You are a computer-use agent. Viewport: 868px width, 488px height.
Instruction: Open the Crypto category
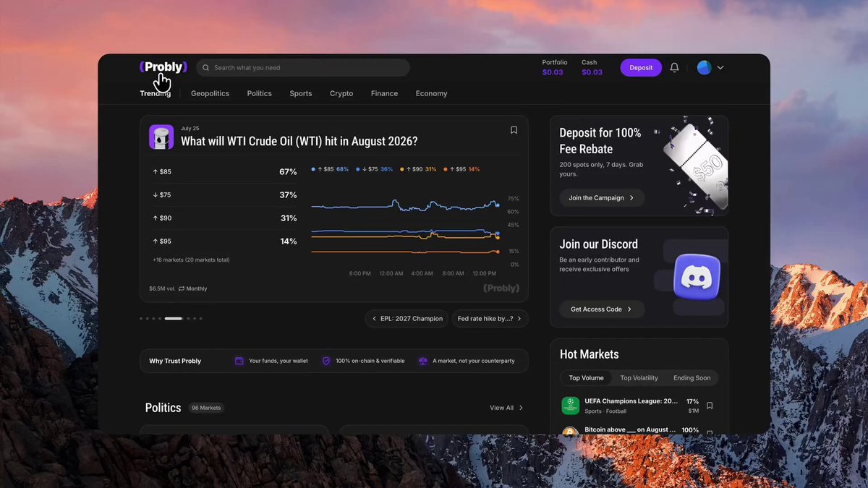(x=341, y=93)
